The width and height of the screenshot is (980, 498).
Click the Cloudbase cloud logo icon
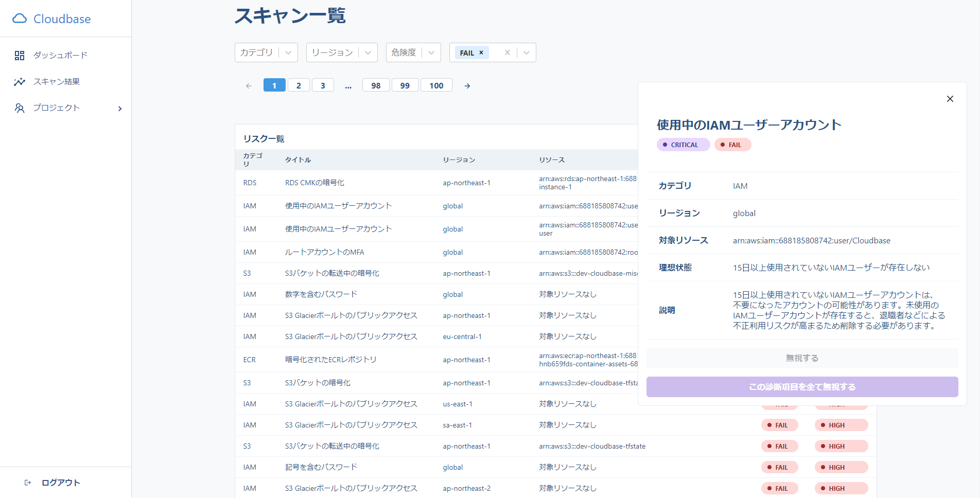click(20, 19)
